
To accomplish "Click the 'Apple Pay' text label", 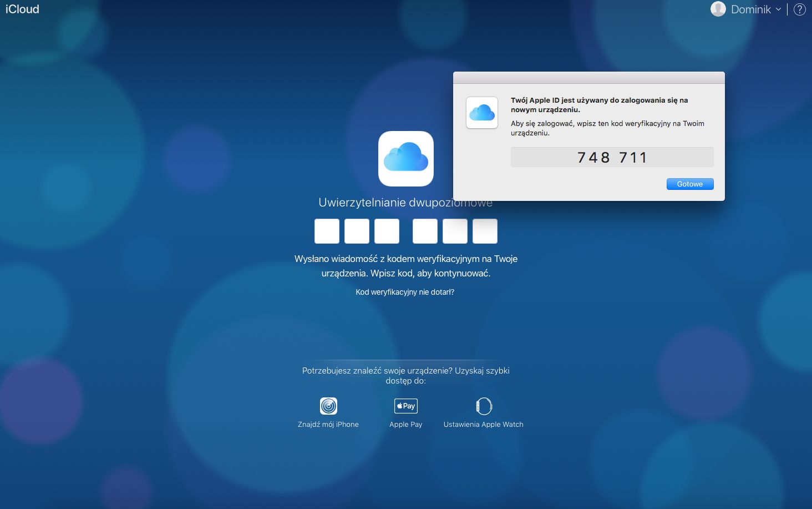I will (x=406, y=424).
